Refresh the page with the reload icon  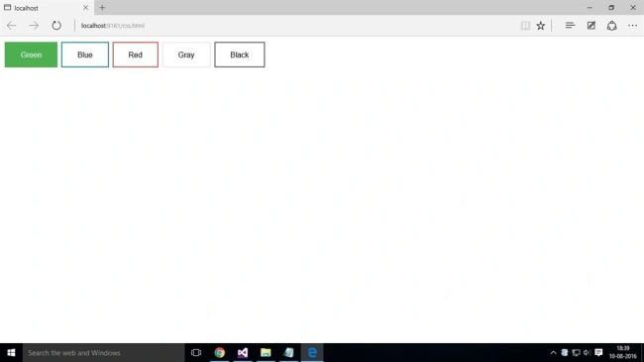tap(56, 26)
